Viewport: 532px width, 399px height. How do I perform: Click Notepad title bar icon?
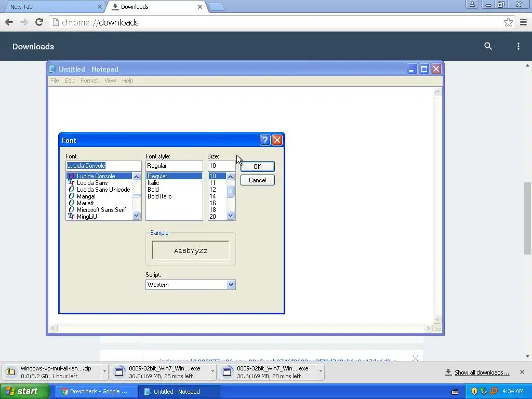pyautogui.click(x=52, y=69)
